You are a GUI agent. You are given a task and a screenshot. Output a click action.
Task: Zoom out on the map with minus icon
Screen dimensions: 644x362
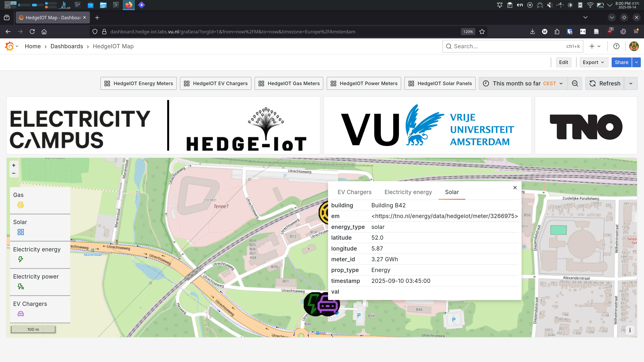[x=14, y=173]
